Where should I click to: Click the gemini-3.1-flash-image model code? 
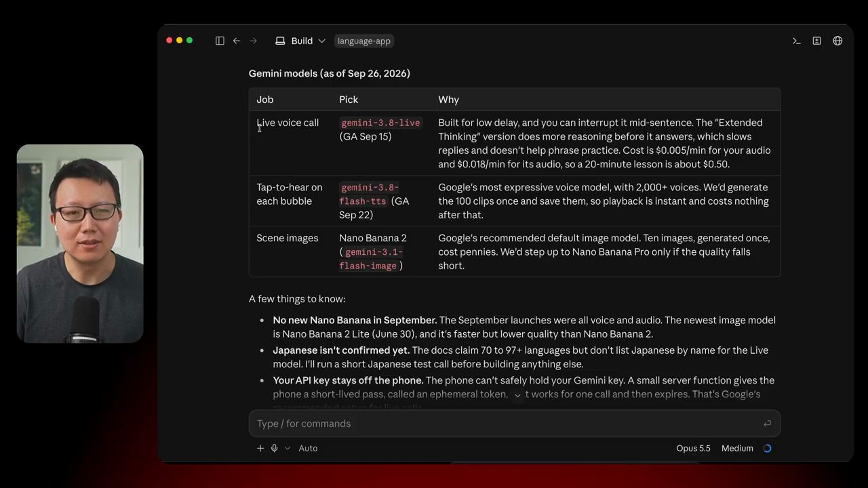tap(372, 259)
